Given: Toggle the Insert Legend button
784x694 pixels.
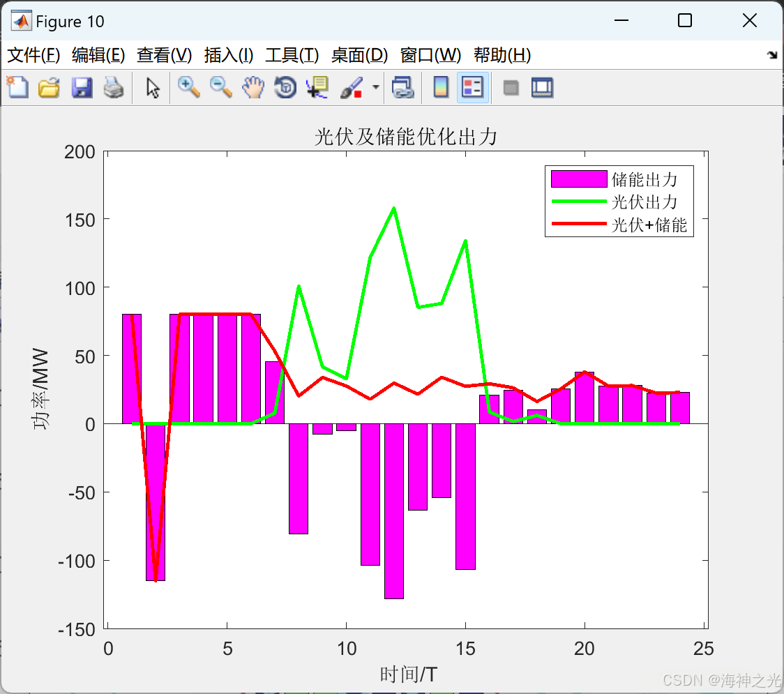Looking at the screenshot, I should point(472,87).
